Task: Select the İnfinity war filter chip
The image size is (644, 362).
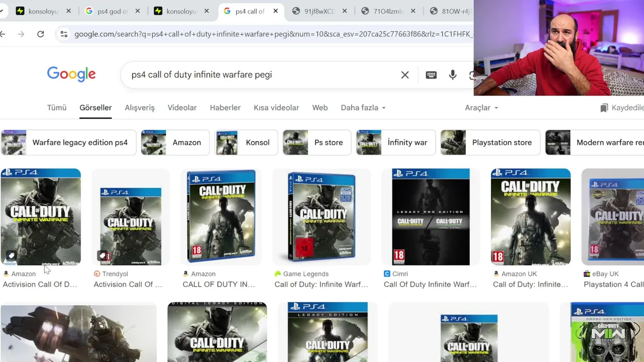Action: click(x=395, y=142)
